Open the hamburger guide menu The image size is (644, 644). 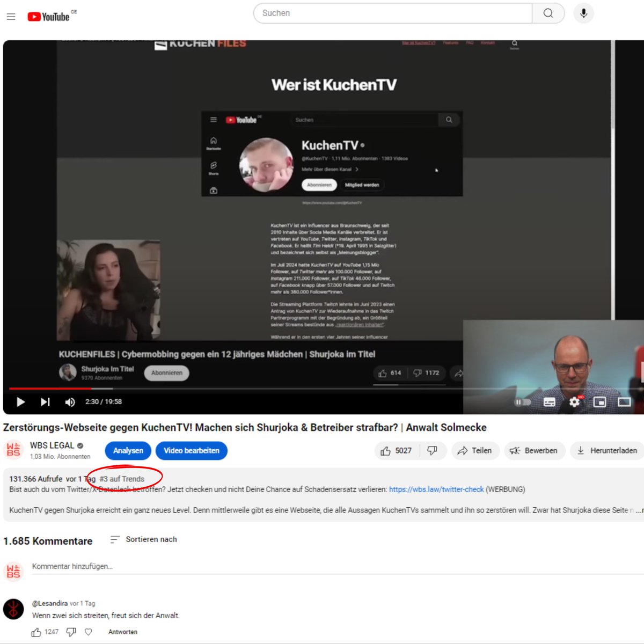pos(11,17)
